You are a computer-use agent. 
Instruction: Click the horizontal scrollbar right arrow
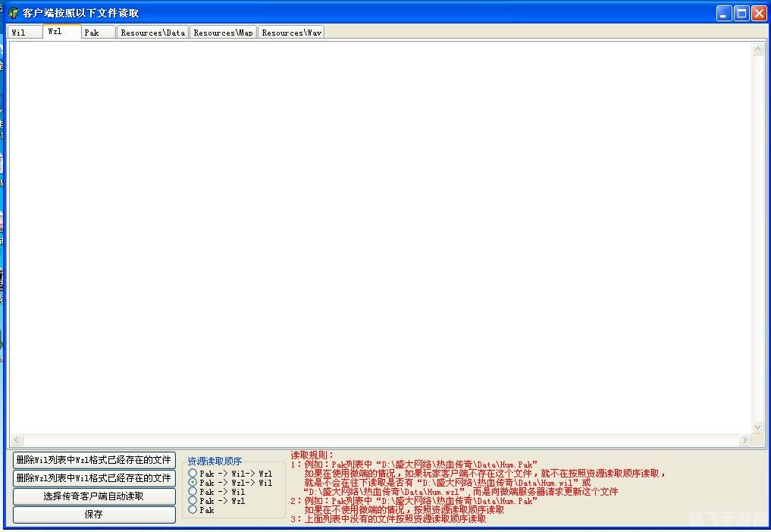tap(744, 440)
